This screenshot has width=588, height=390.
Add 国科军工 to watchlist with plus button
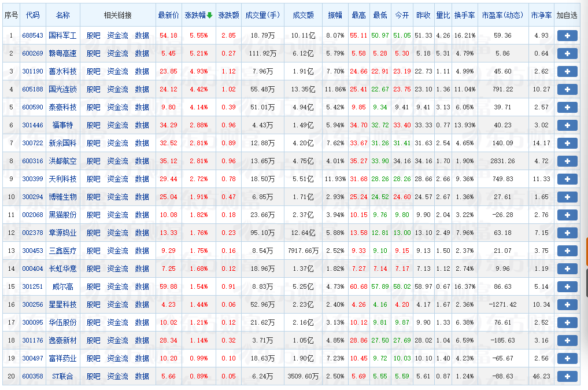click(x=567, y=36)
